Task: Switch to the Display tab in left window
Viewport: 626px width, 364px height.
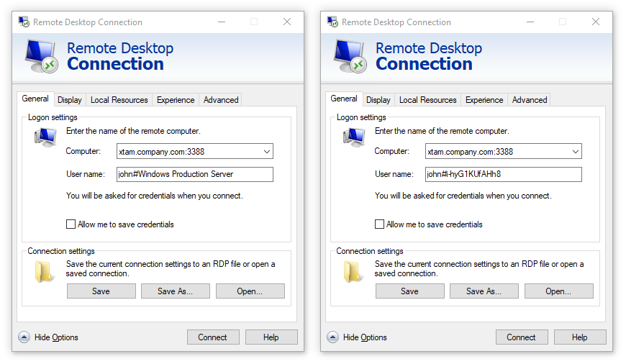Action: pos(70,100)
